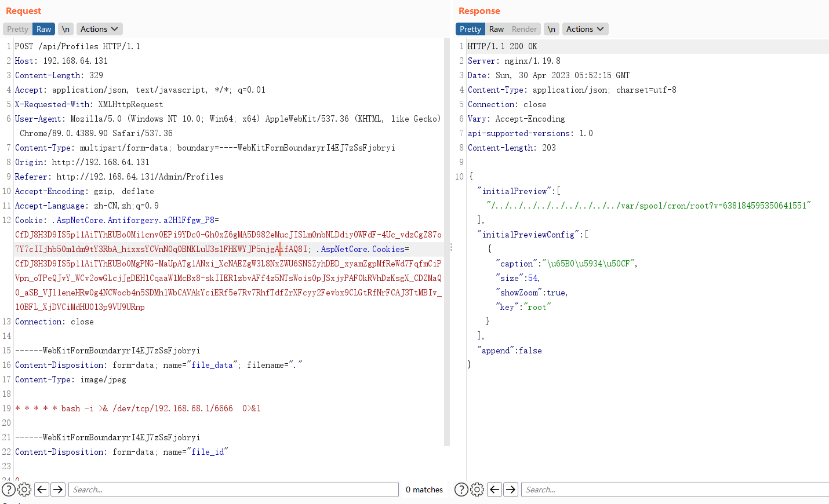Click the Request panel vertical scrollbar
The image size is (829, 504).
(447, 242)
